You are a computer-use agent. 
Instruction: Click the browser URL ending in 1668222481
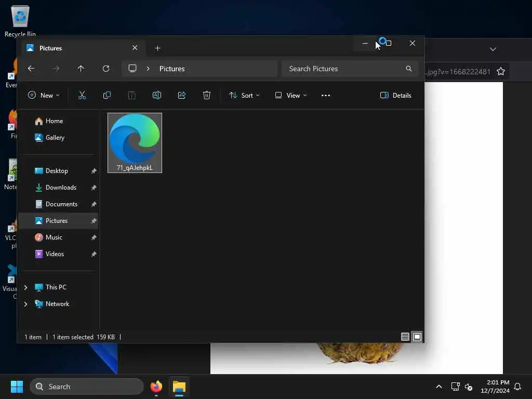click(x=457, y=72)
